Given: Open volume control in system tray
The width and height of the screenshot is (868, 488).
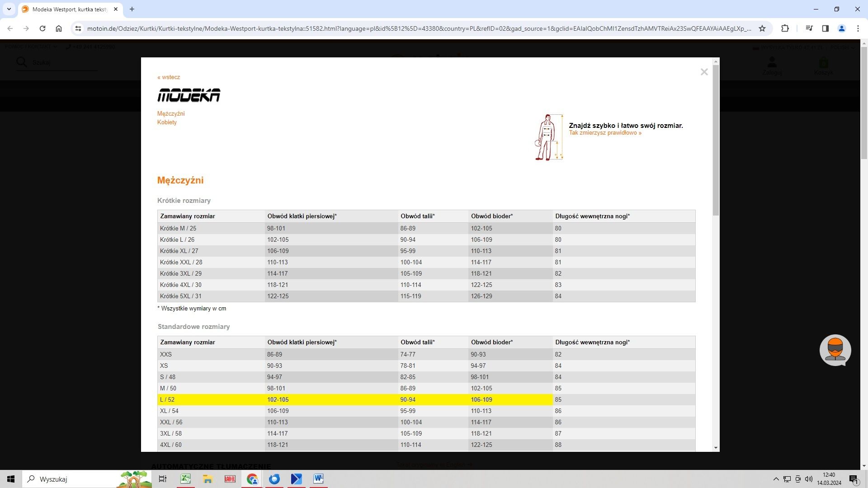Looking at the screenshot, I should (x=809, y=479).
